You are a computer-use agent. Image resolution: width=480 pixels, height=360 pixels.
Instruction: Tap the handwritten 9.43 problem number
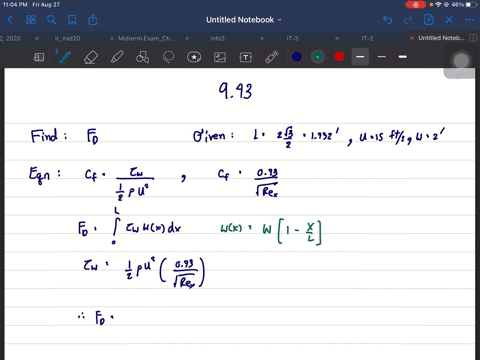[235, 91]
